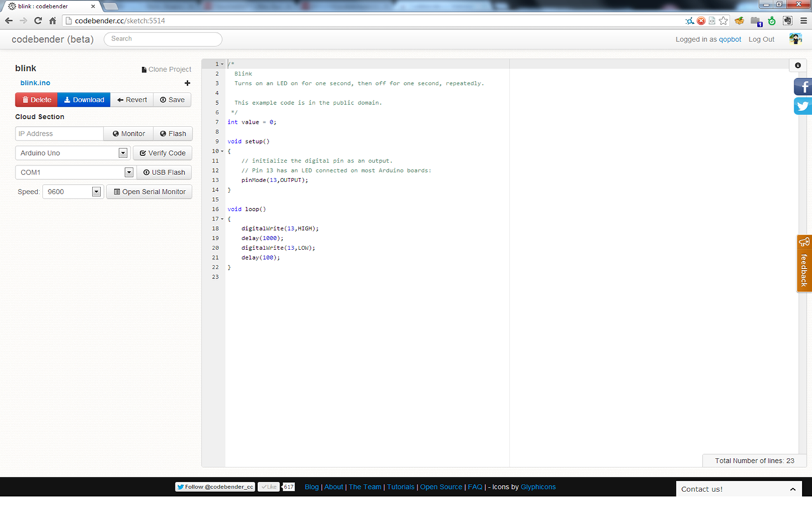The height and width of the screenshot is (508, 812).
Task: Open the Open Source footer link
Action: click(441, 487)
